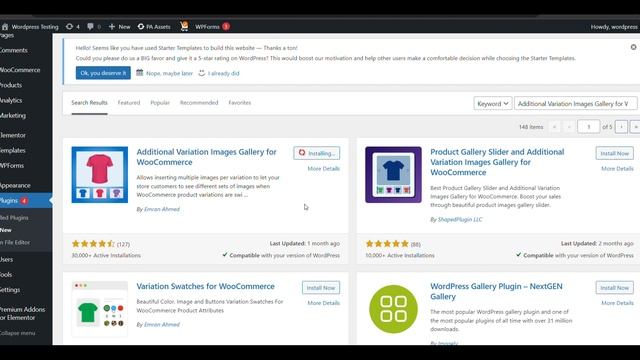View More Details for Variation Swatches
This screenshot has height=360, width=640.
point(324,303)
